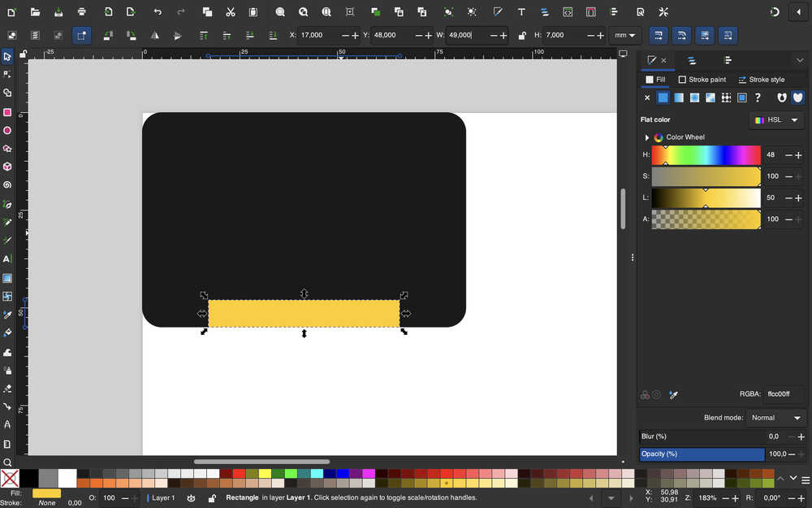The image size is (812, 508).
Task: Toggle scale rounded corners option
Action: 681,35
